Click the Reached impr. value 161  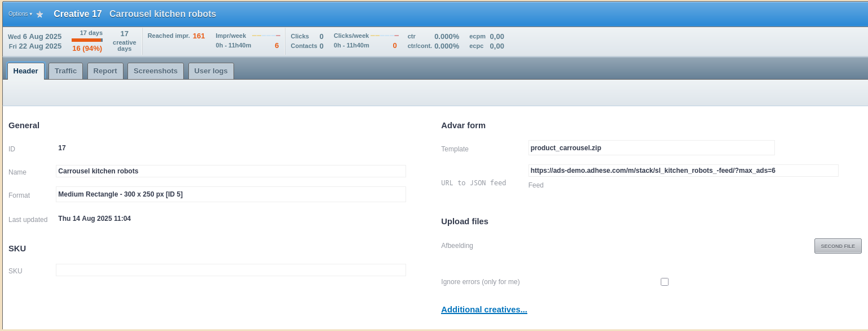coord(199,36)
